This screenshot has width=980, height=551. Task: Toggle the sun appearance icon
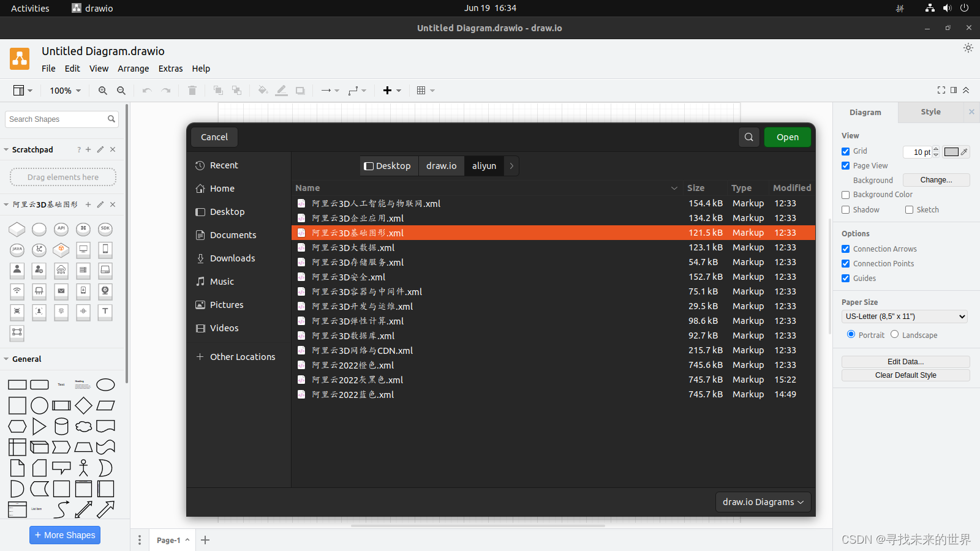[968, 48]
